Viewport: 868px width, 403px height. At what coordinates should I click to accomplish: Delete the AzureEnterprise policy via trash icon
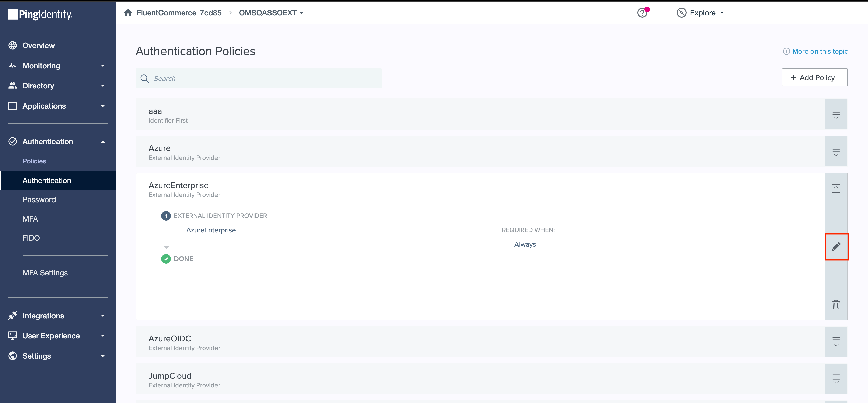pyautogui.click(x=837, y=305)
